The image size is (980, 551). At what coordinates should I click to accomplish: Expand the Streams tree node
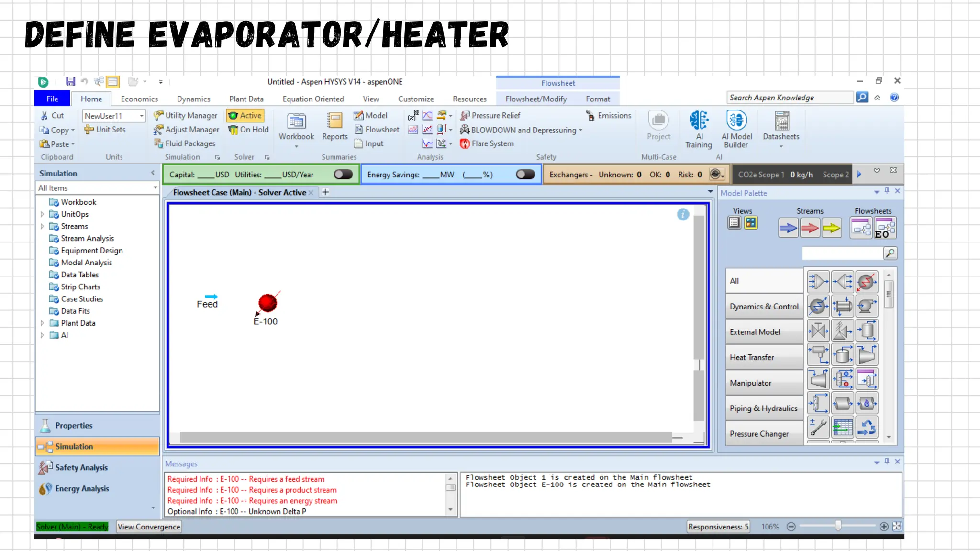[42, 226]
